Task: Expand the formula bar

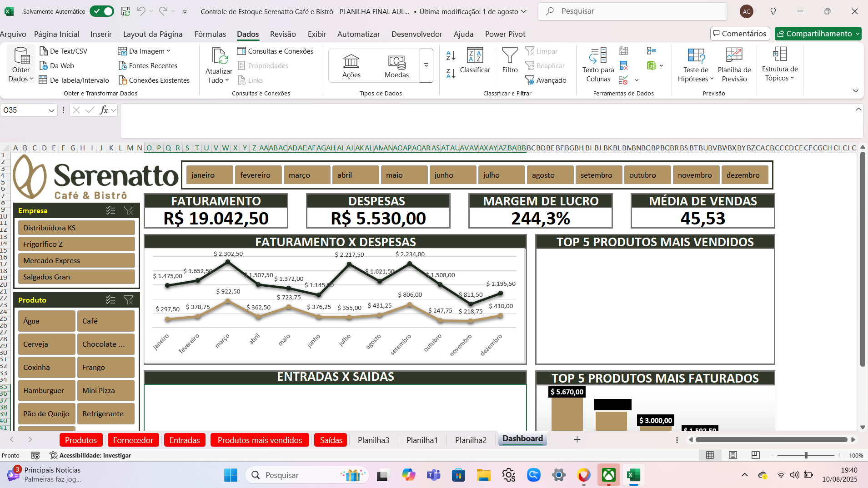Action: (x=858, y=109)
